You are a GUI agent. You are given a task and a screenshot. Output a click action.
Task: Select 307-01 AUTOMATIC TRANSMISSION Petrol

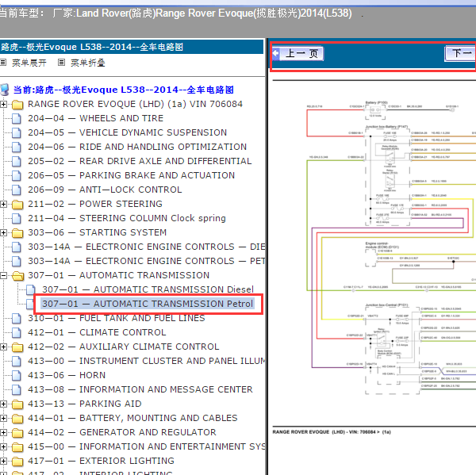pos(148,304)
